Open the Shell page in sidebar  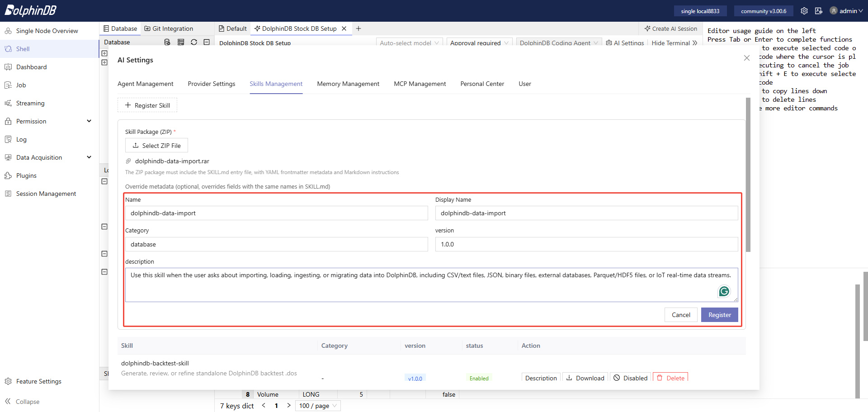click(50, 49)
